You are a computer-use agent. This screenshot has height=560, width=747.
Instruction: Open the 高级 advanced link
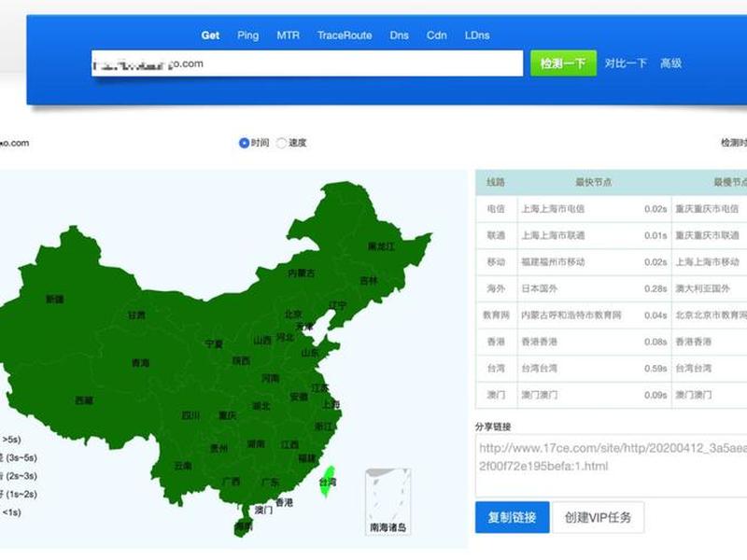pyautogui.click(x=670, y=63)
